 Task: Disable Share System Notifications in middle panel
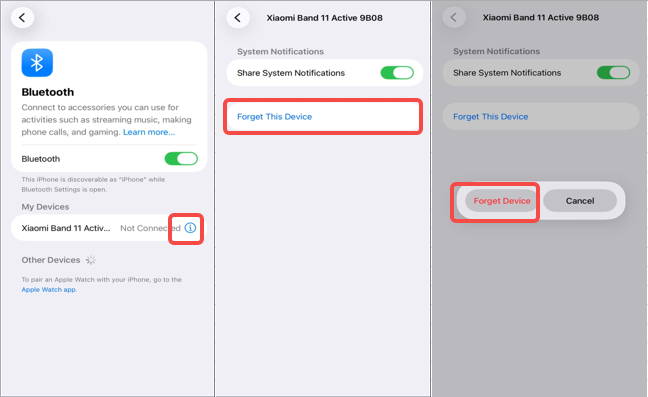click(x=397, y=73)
